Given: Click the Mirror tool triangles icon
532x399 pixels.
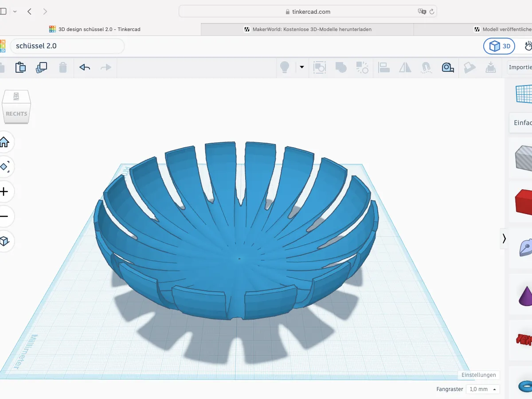Looking at the screenshot, I should (405, 67).
